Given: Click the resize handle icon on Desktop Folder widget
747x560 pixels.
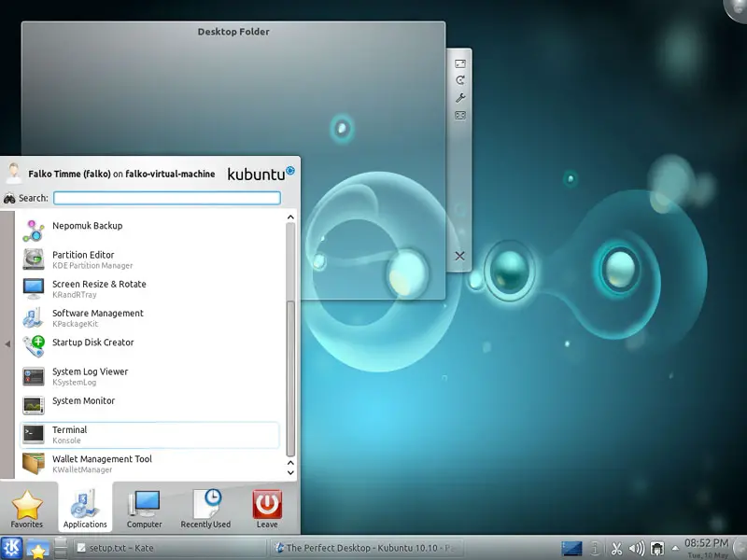Looking at the screenshot, I should (460, 63).
